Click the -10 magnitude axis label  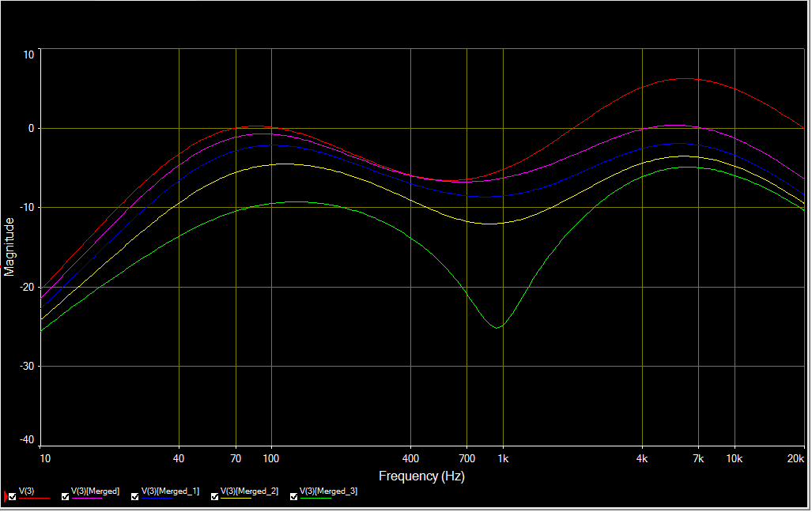[x=27, y=207]
